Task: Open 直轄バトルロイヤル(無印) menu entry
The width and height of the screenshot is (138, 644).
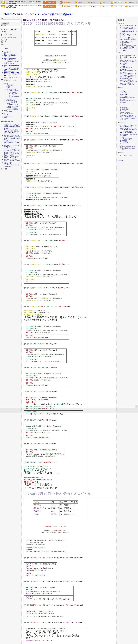Action: click(x=11, y=70)
